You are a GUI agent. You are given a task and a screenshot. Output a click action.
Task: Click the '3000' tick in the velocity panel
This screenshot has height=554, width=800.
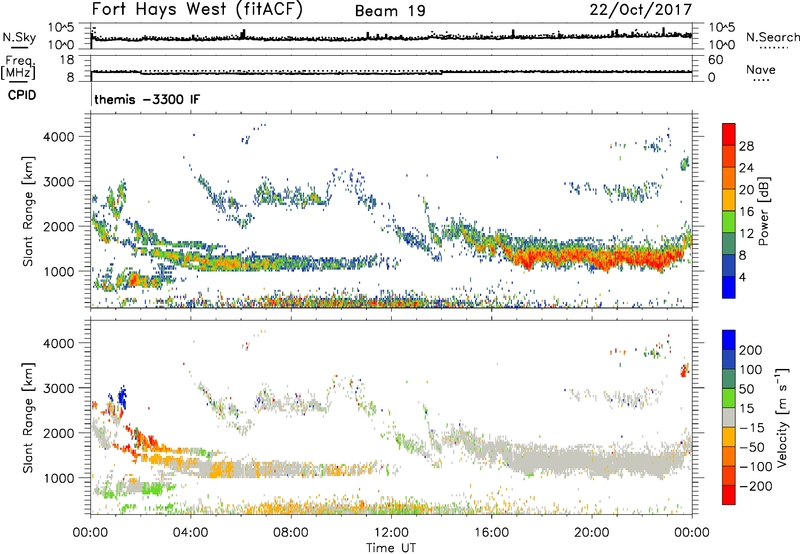point(59,388)
